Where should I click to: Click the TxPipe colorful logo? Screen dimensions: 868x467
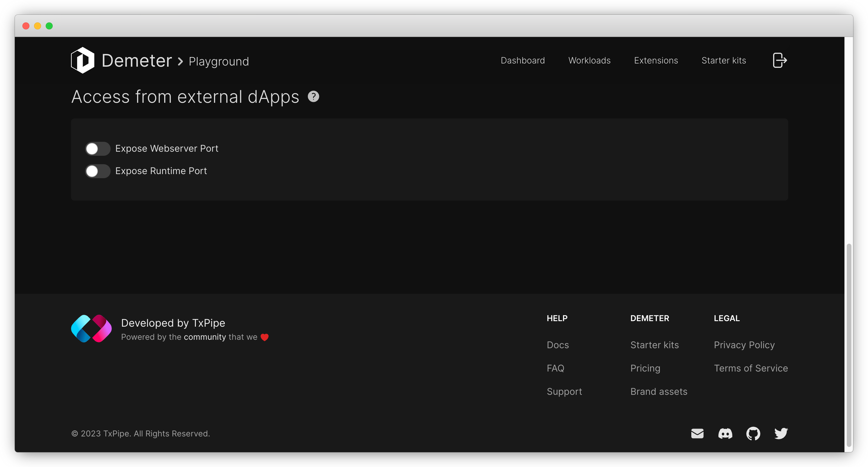click(x=91, y=328)
